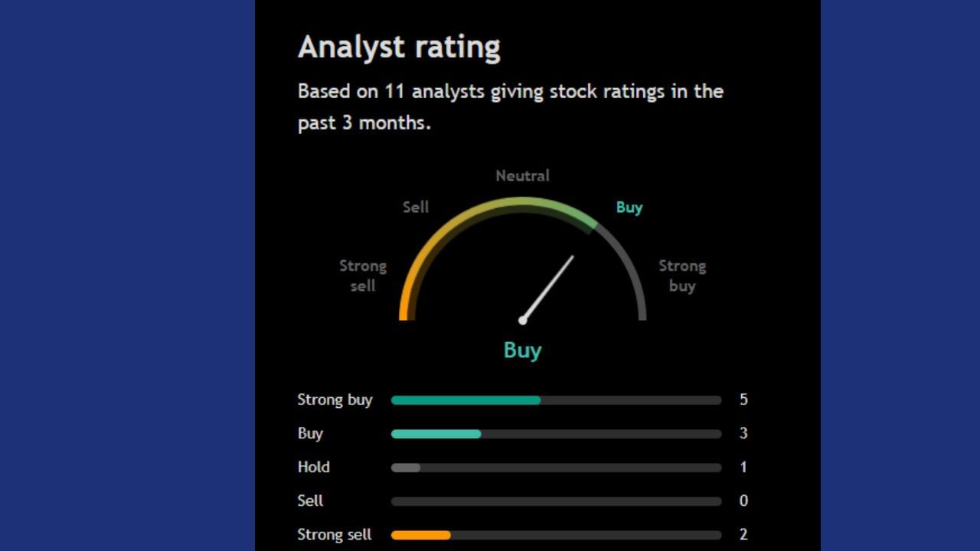This screenshot has height=551, width=980.
Task: Click the dark green Strong buy progress bar
Action: coord(465,400)
